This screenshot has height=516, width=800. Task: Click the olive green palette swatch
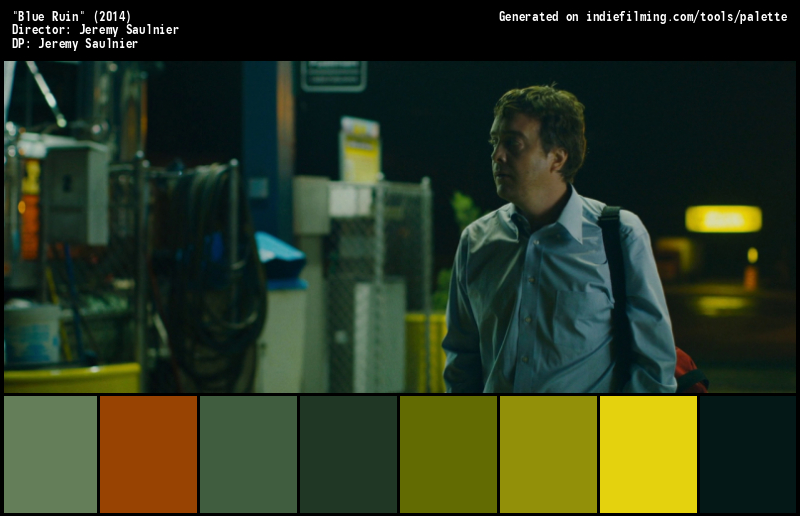coord(448,454)
